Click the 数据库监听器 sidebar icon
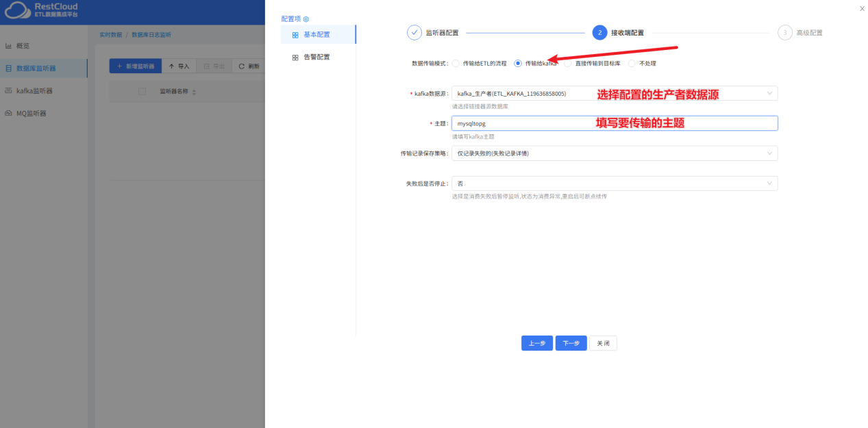The height and width of the screenshot is (428, 868). (x=9, y=68)
